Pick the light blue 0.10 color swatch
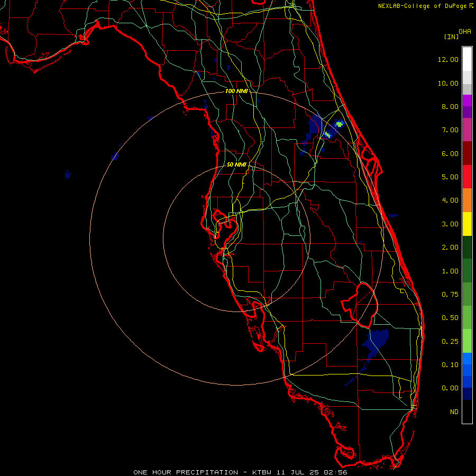The image size is (476, 476). (467, 359)
